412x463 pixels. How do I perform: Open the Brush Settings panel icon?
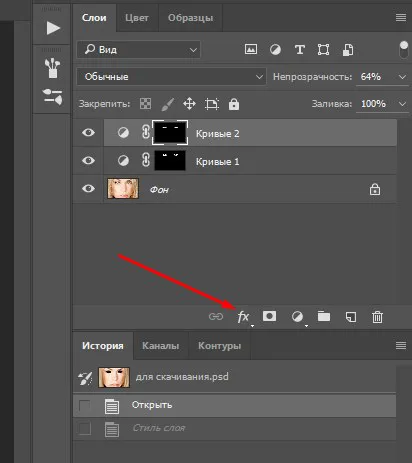tap(53, 97)
